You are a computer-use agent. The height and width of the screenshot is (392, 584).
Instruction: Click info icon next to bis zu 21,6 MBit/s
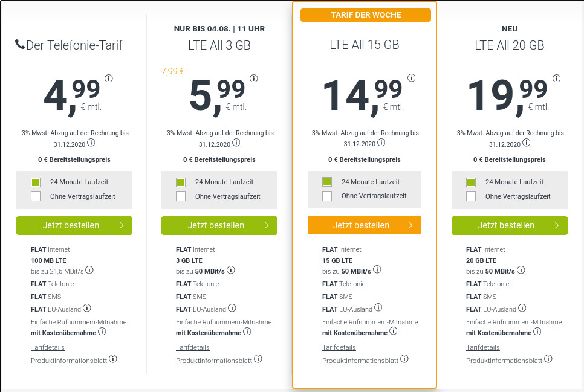click(89, 271)
